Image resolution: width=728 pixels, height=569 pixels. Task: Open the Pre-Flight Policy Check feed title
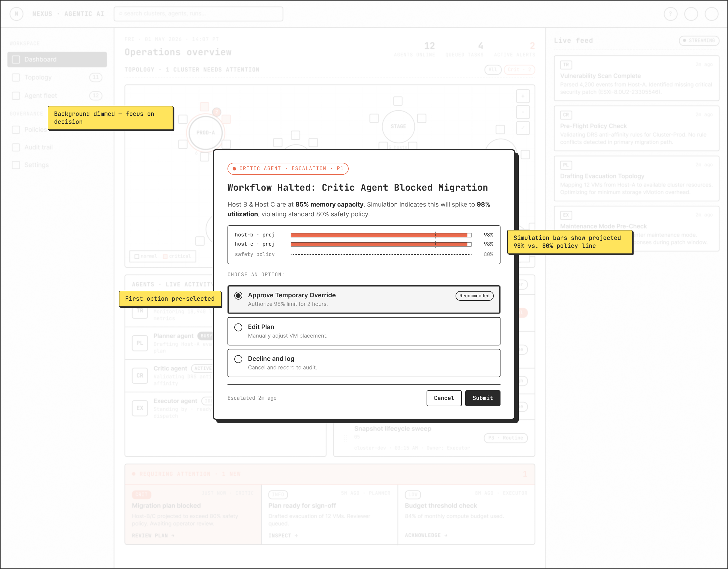pos(593,126)
